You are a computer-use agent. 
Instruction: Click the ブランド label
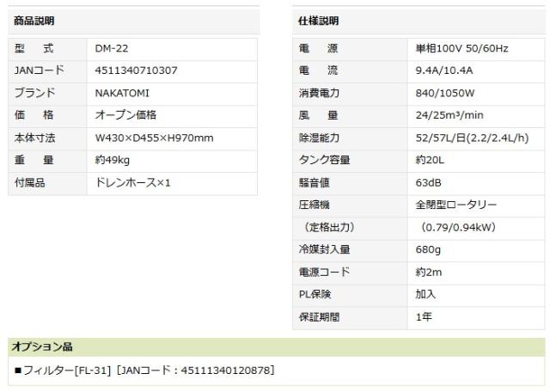[34, 93]
